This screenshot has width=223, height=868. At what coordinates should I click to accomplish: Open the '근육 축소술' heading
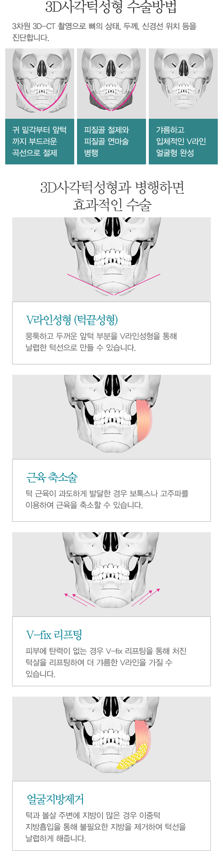click(x=52, y=477)
